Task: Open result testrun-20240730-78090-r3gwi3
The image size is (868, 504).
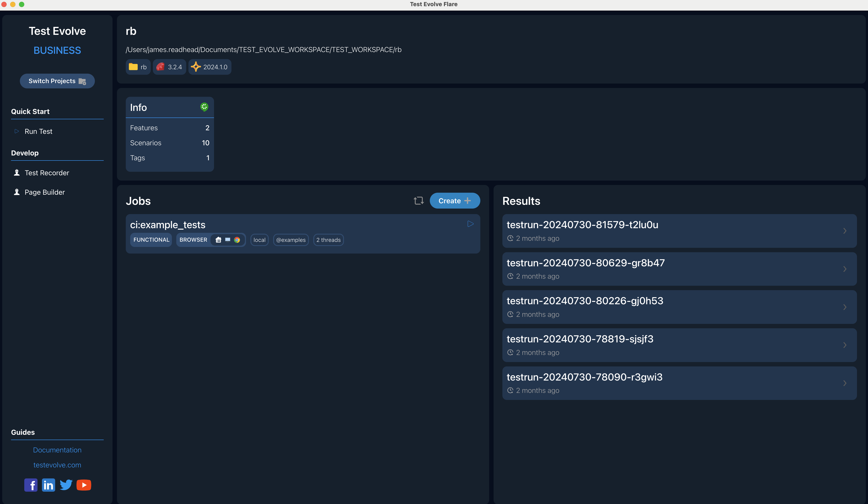Action: tap(679, 383)
